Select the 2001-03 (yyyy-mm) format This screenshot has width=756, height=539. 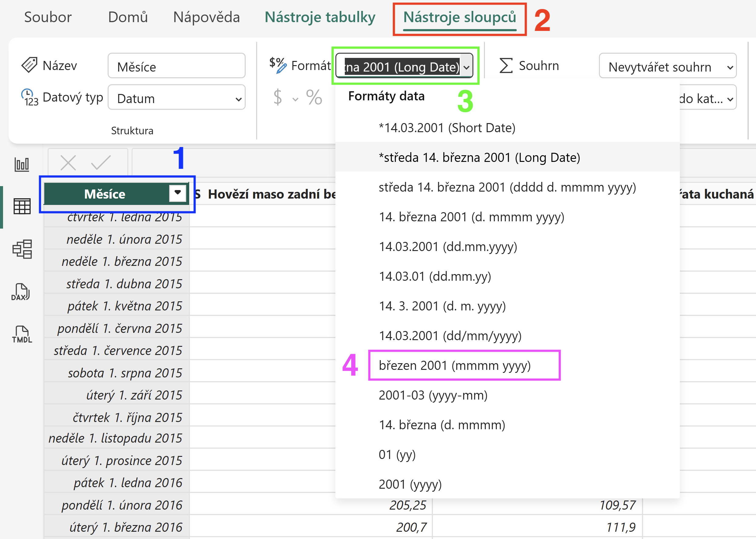point(507,395)
